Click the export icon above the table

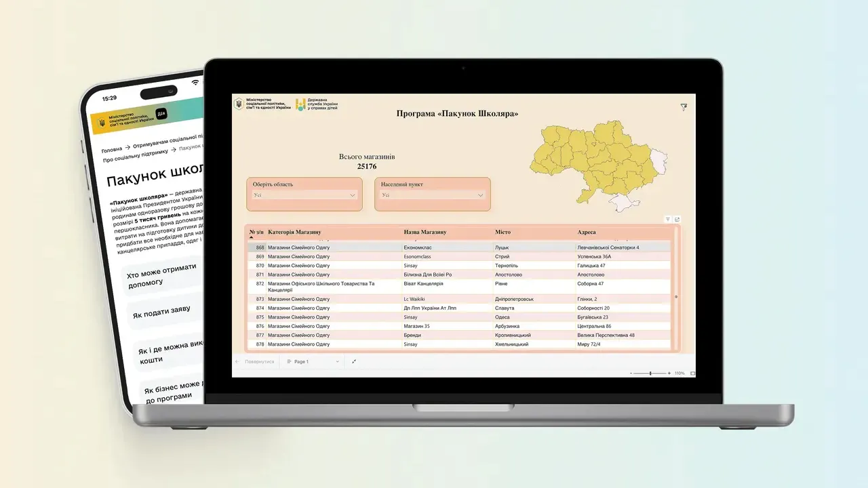[x=677, y=220]
